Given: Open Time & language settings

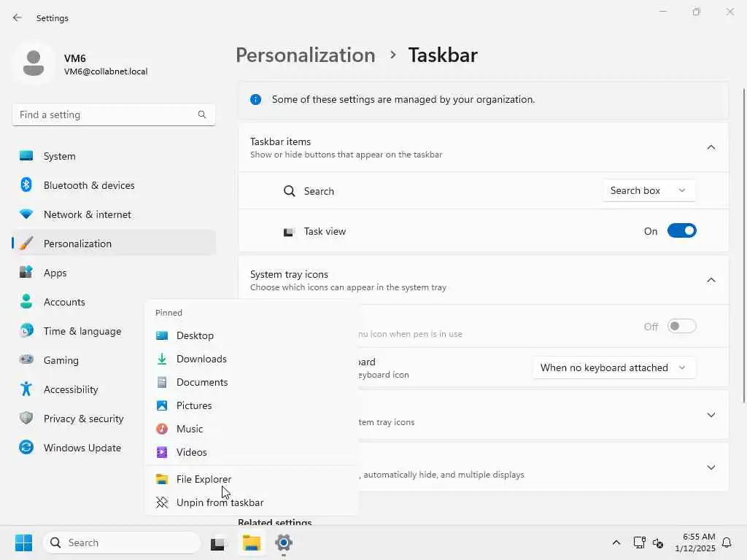Looking at the screenshot, I should point(79,331).
